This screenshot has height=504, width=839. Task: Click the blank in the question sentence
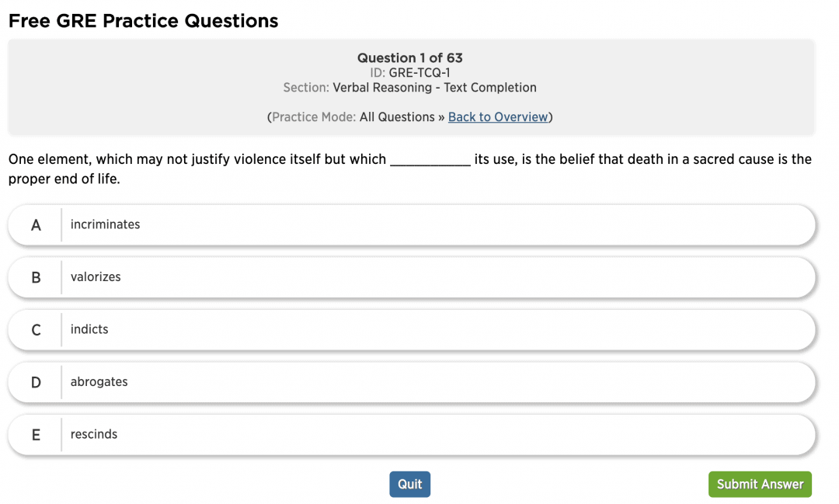pyautogui.click(x=433, y=159)
